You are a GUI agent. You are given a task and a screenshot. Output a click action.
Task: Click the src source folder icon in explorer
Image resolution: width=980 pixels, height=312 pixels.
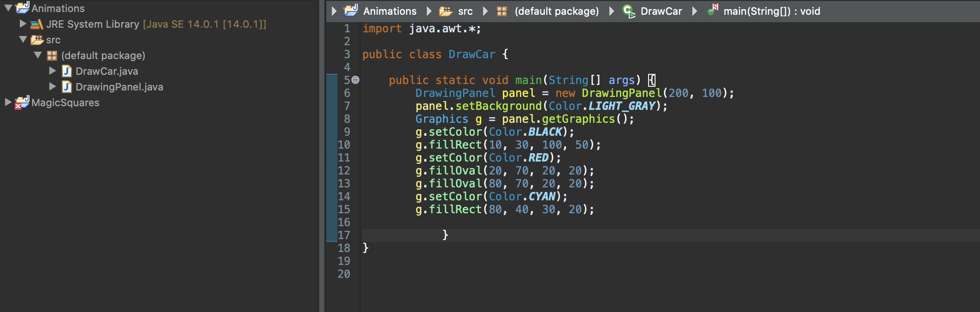37,40
